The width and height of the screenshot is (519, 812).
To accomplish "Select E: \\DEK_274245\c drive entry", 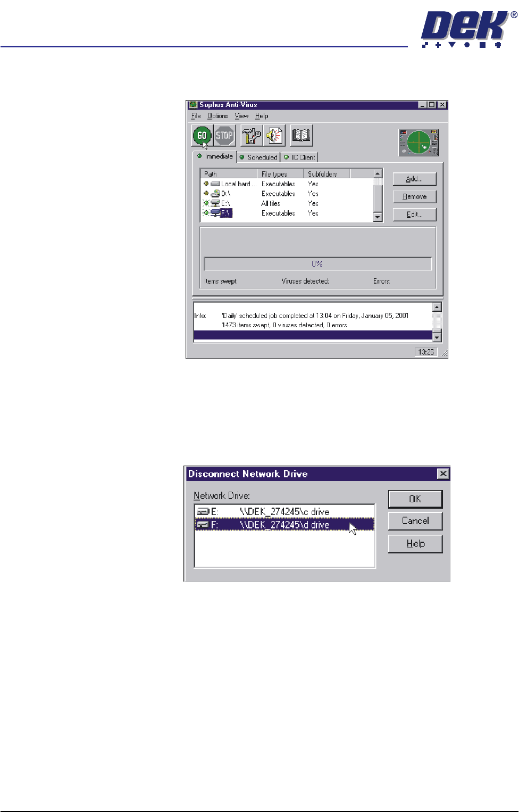I will (x=284, y=511).
